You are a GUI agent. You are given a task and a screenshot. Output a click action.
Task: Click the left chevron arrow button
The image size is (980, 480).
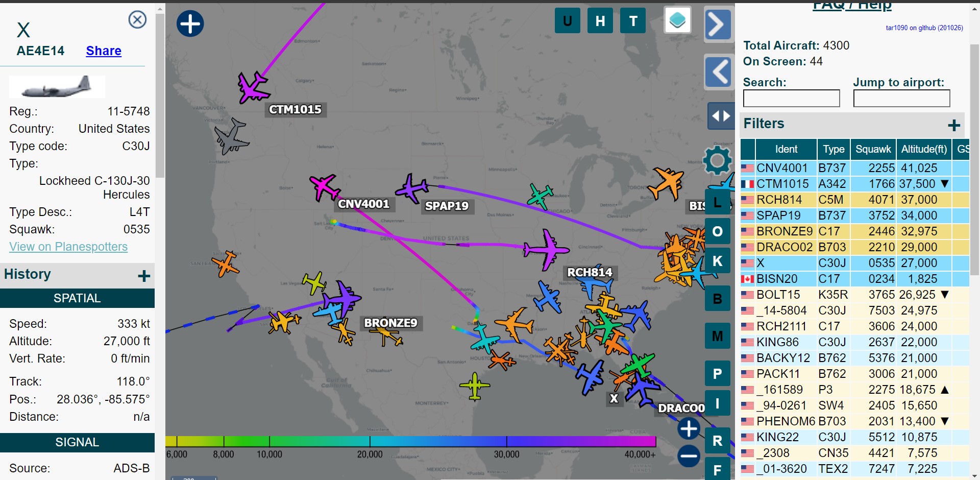(x=719, y=72)
